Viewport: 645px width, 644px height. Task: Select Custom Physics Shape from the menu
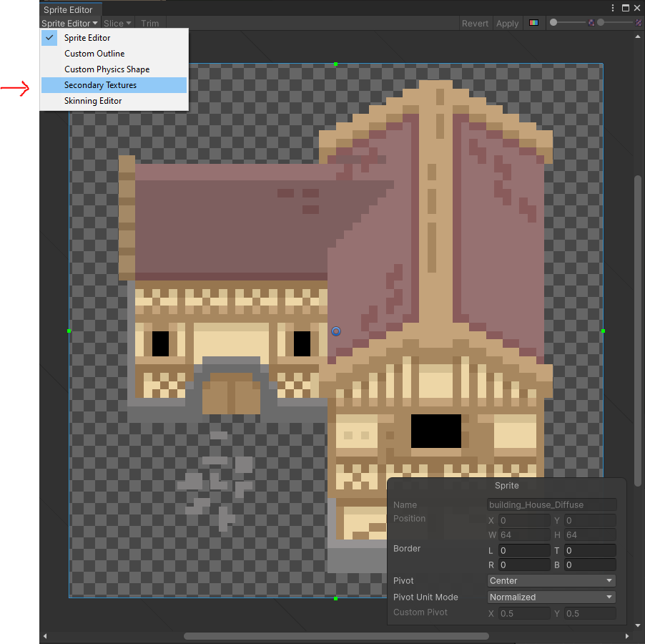(x=107, y=69)
